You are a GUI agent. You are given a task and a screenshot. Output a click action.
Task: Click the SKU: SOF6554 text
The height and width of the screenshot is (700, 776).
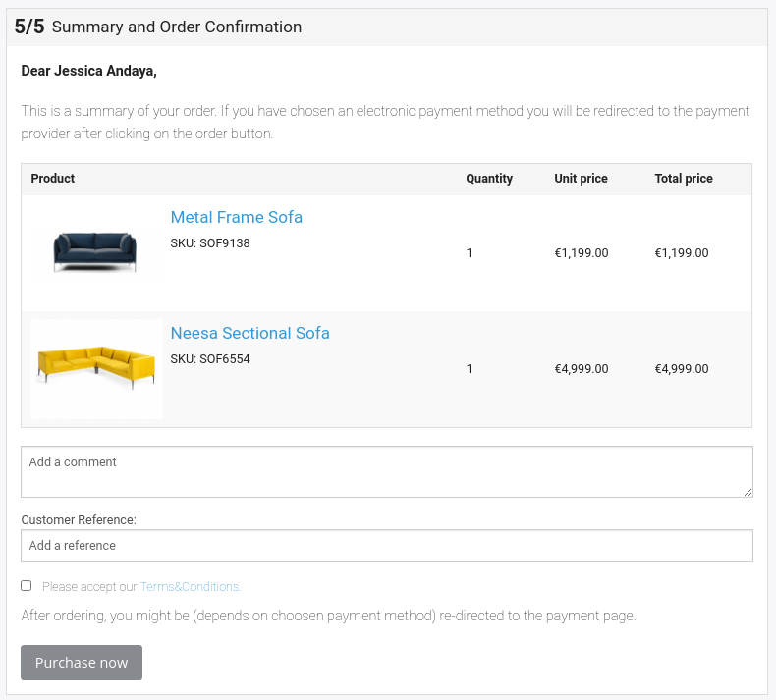click(210, 359)
